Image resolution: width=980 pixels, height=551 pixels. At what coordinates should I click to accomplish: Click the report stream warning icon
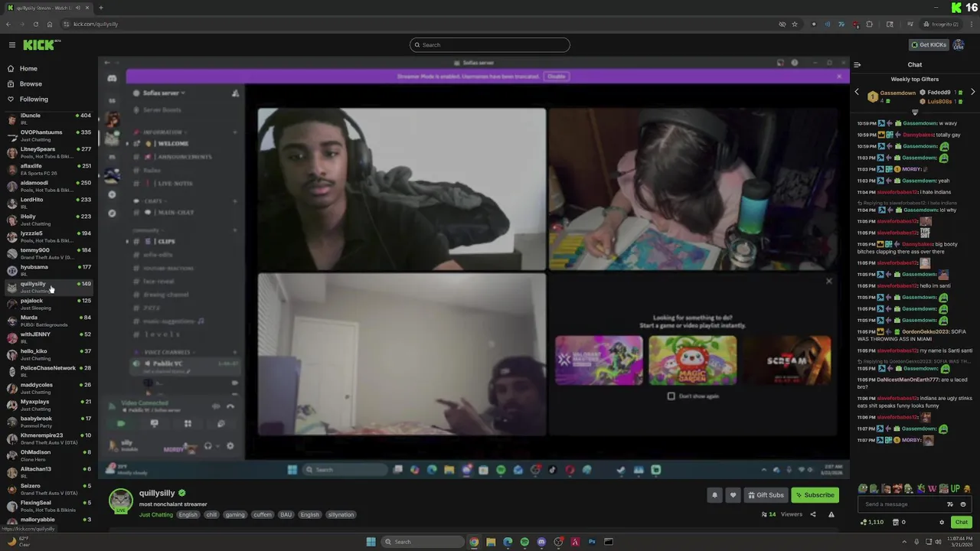831,514
